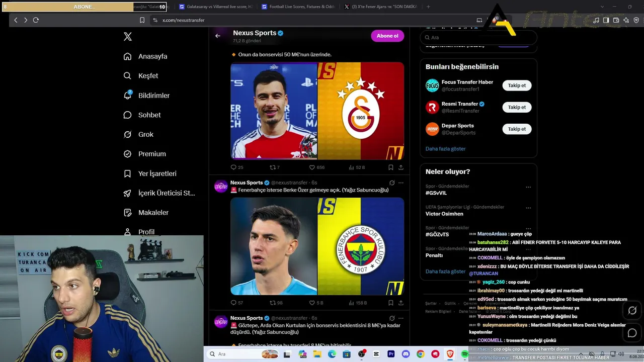
Task: Open Spotify from the taskbar
Action: 465,354
